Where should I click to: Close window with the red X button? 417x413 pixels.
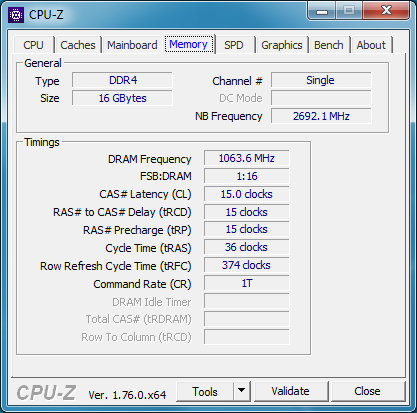386,11
